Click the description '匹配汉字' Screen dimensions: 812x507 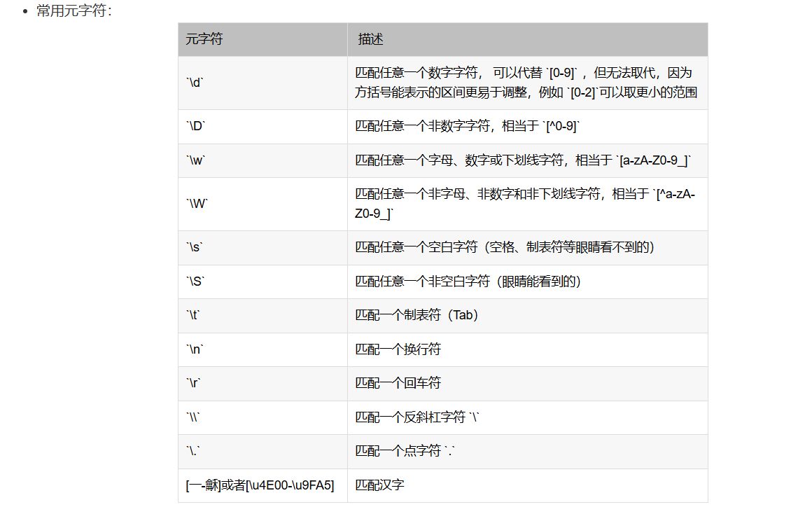pyautogui.click(x=379, y=486)
